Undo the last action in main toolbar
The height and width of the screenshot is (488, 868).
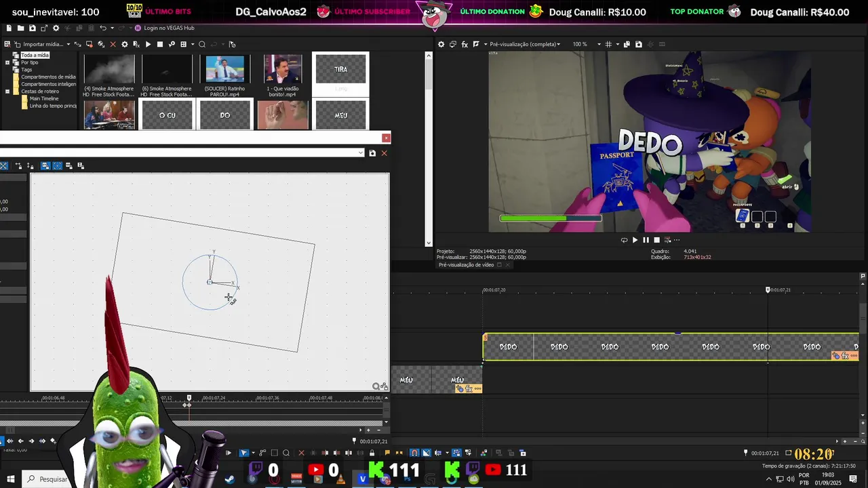103,28
